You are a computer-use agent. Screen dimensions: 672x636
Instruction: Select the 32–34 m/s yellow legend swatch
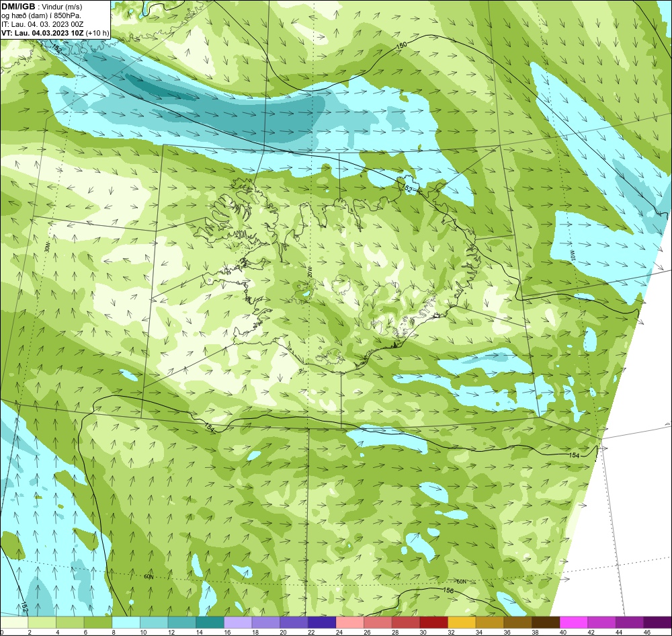click(x=462, y=623)
